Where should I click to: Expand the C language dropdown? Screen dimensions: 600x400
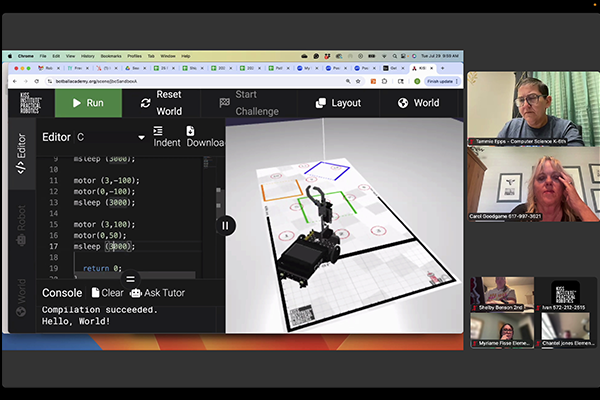(141, 137)
